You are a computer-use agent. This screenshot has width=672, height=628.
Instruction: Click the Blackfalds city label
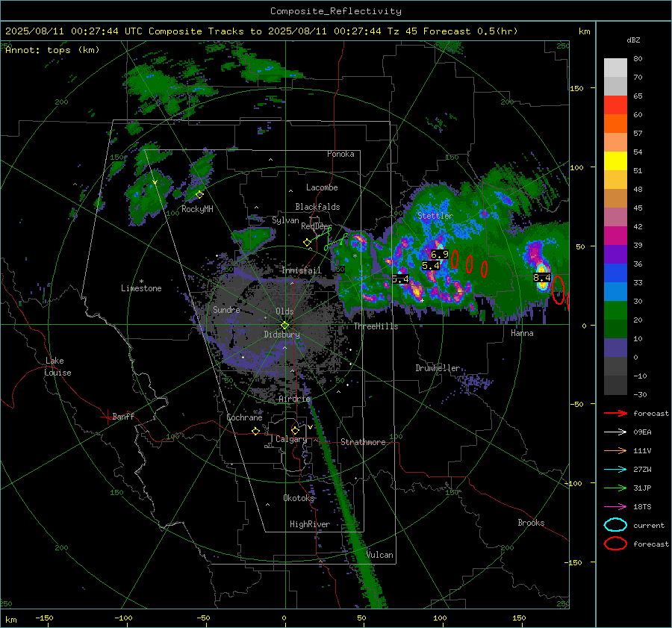317,207
